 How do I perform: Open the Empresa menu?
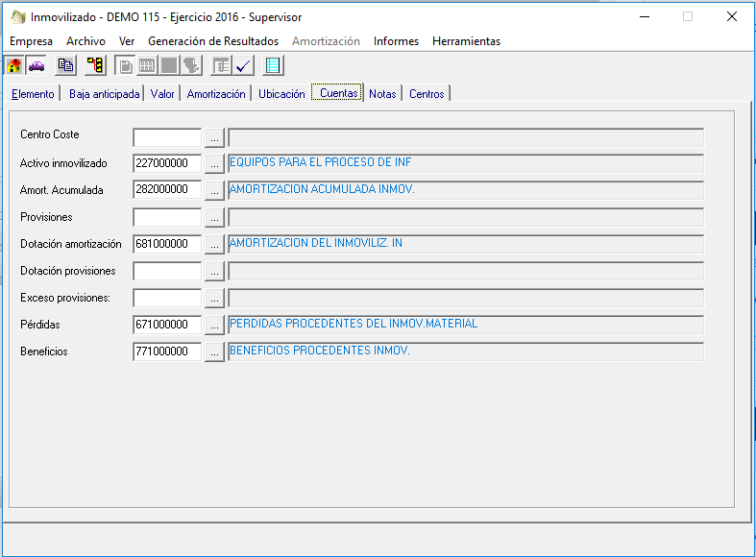pyautogui.click(x=32, y=41)
